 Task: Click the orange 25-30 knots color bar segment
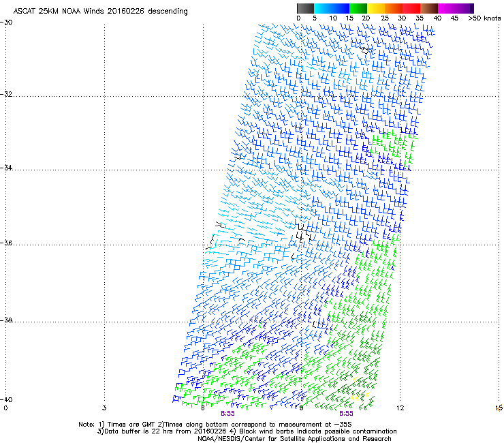(394, 8)
